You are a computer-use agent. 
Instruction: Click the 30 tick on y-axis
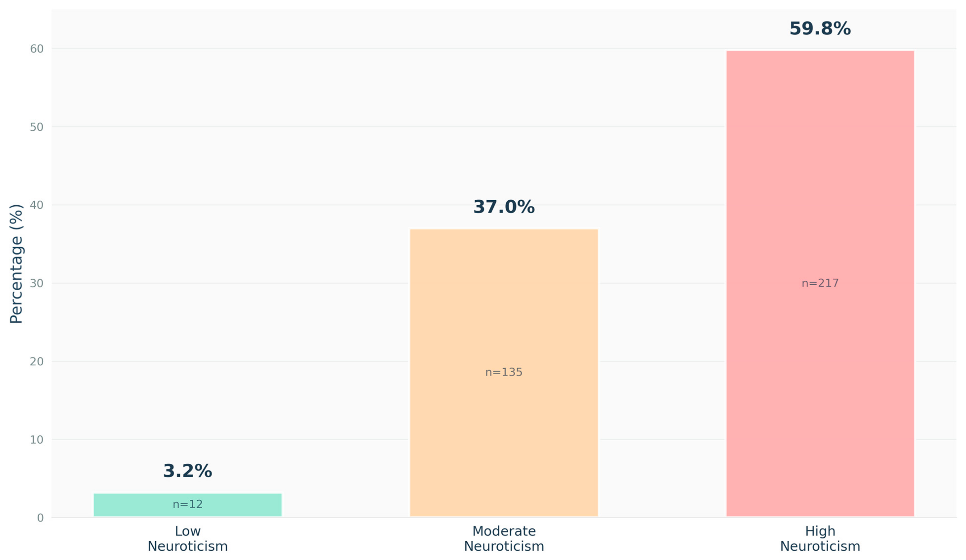36,283
